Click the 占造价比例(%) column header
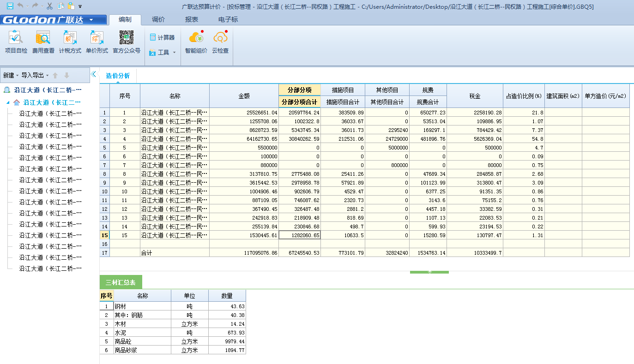This screenshot has height=364, width=634. pyautogui.click(x=524, y=96)
